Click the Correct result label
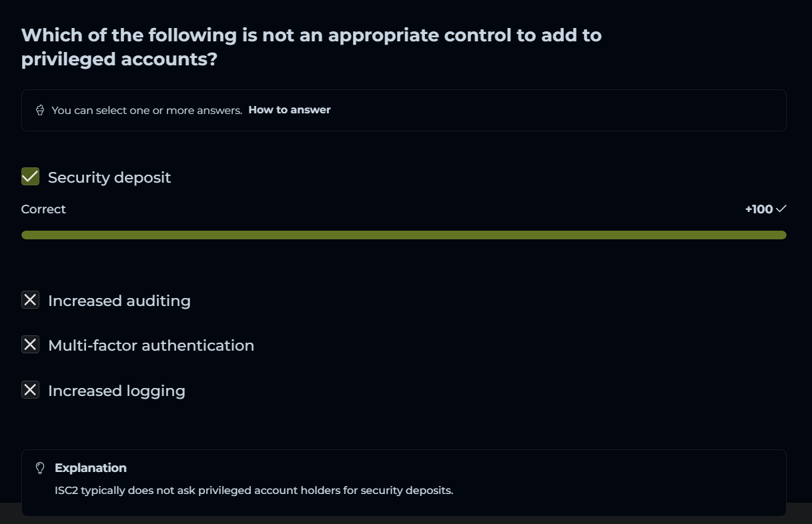 click(x=43, y=209)
